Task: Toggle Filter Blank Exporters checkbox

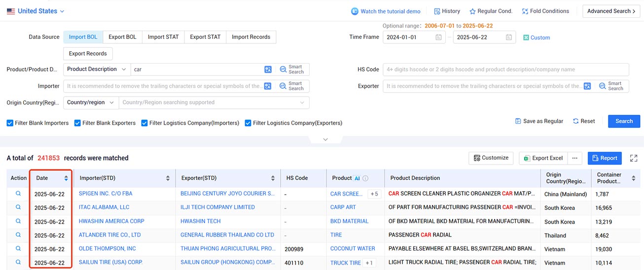Action: click(77, 123)
